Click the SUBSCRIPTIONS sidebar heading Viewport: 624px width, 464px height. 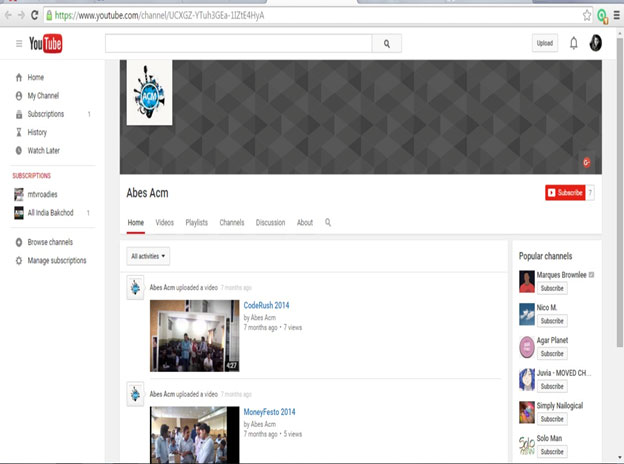point(31,175)
